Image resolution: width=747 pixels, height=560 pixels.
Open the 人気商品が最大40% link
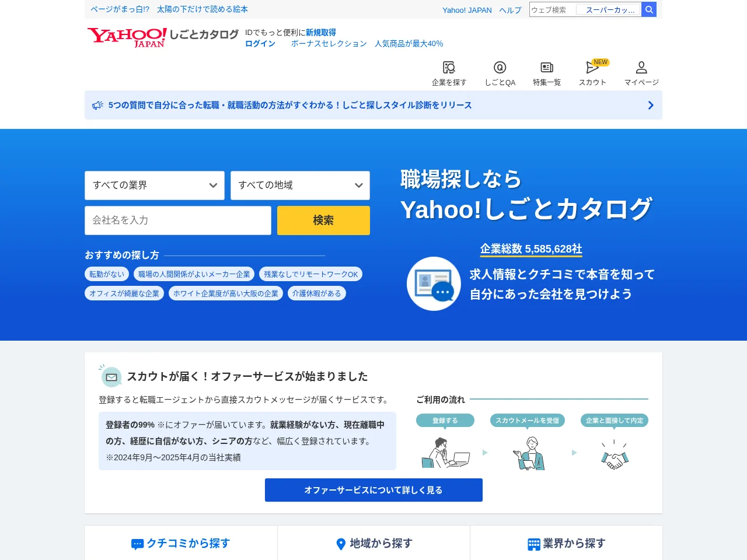tap(409, 44)
